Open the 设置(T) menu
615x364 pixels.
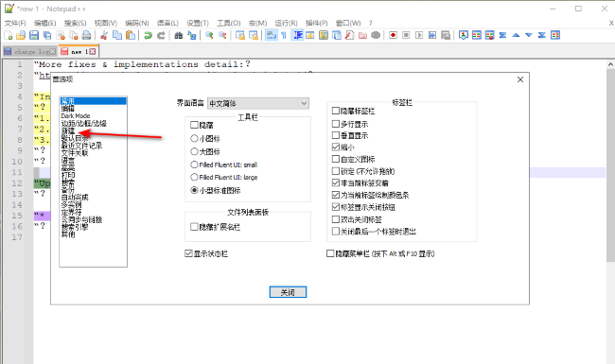(x=198, y=23)
